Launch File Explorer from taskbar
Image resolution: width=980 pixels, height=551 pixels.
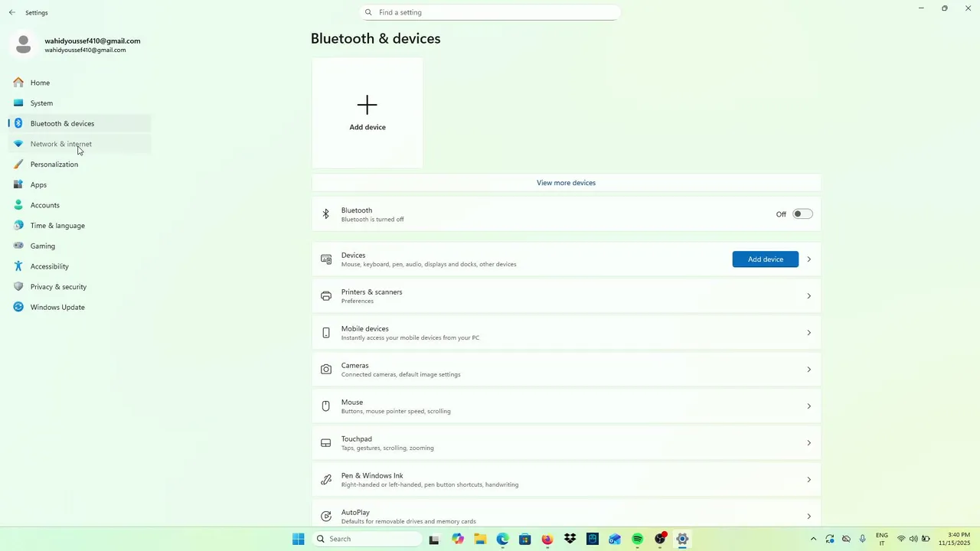[x=480, y=539]
